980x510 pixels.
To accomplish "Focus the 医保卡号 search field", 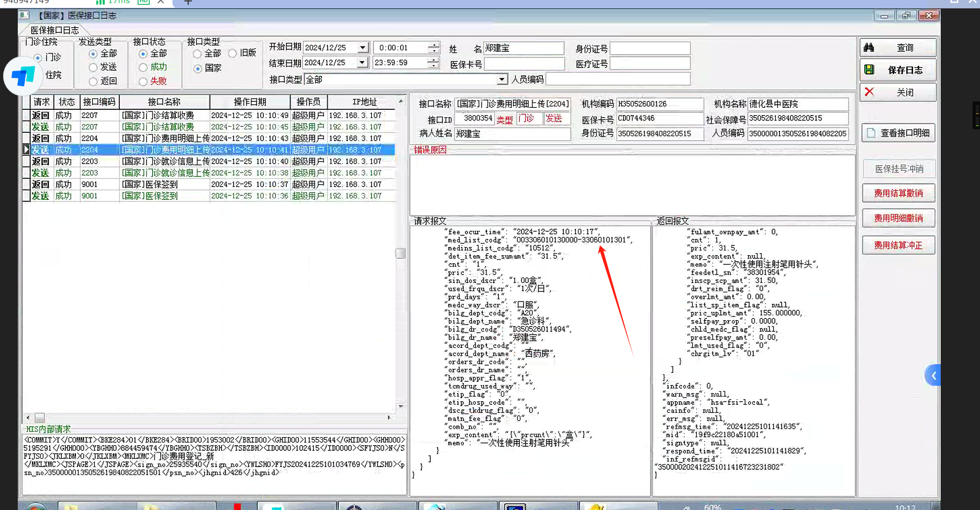I will pos(525,64).
